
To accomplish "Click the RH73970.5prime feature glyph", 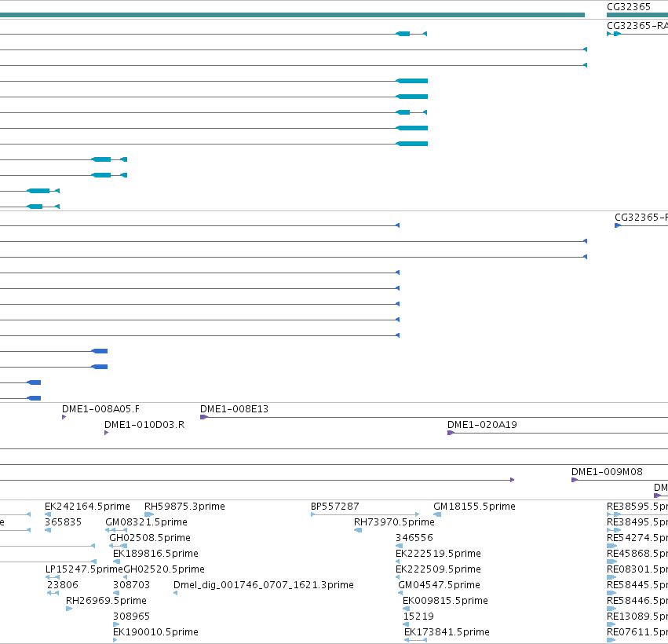I will [358, 530].
